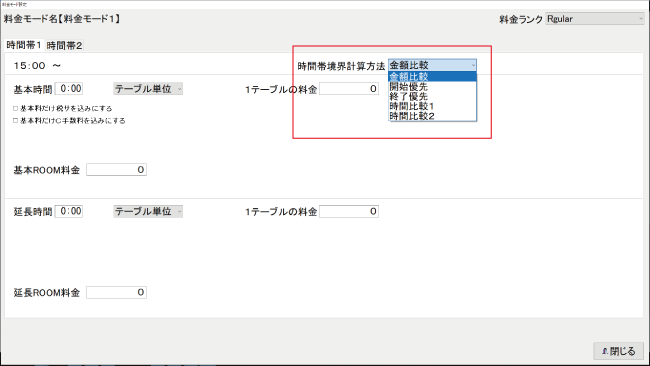Screen dimensions: 650x366
Task: Click the 延長ROOM料金 input field
Action: tap(116, 292)
